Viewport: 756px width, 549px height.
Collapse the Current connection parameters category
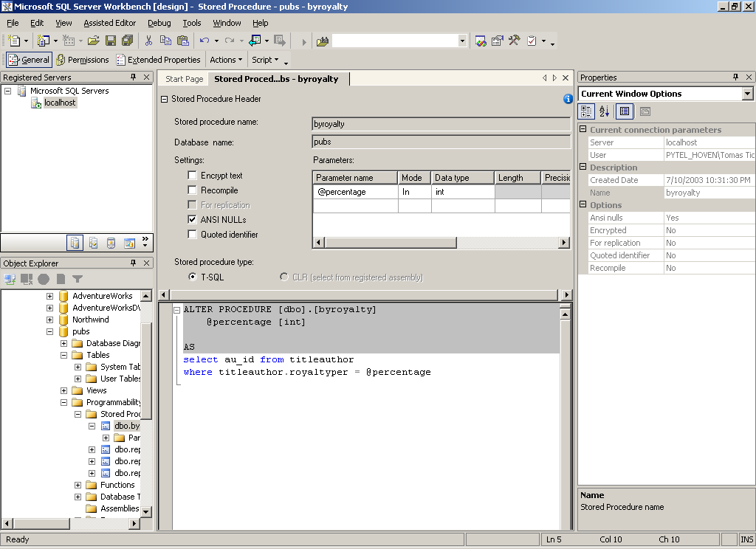[583, 129]
